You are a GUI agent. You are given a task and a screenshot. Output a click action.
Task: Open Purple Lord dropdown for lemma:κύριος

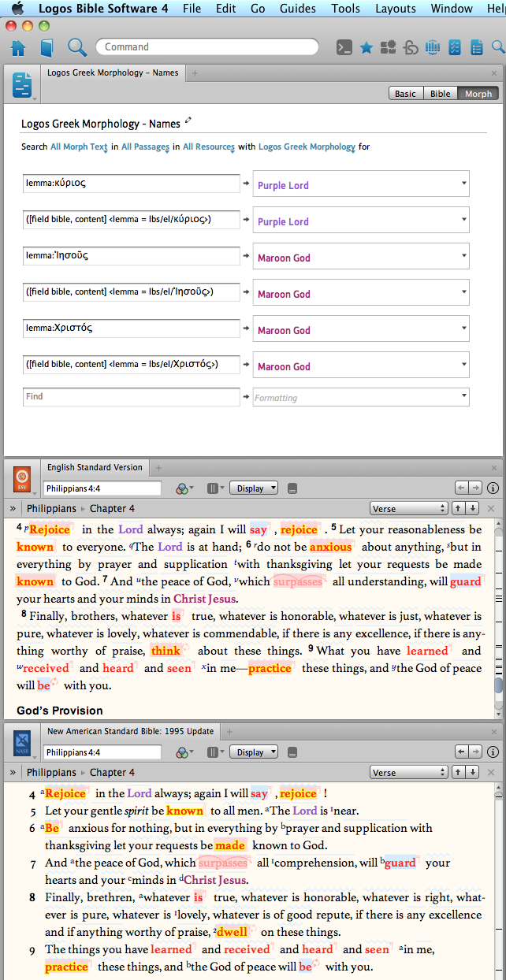coord(361,184)
